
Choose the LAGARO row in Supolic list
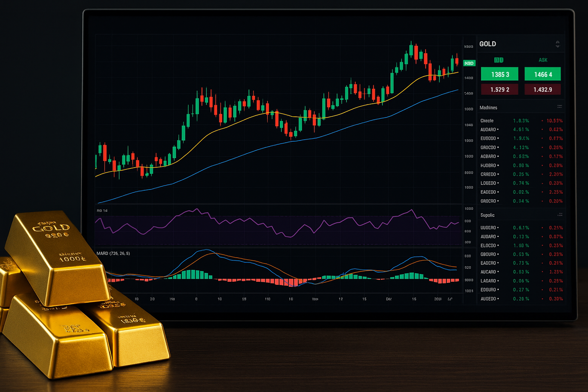click(488, 281)
